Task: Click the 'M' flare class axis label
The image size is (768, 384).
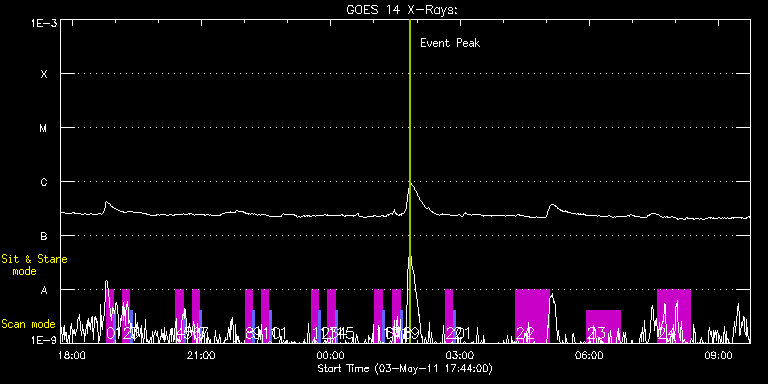Action: (44, 128)
